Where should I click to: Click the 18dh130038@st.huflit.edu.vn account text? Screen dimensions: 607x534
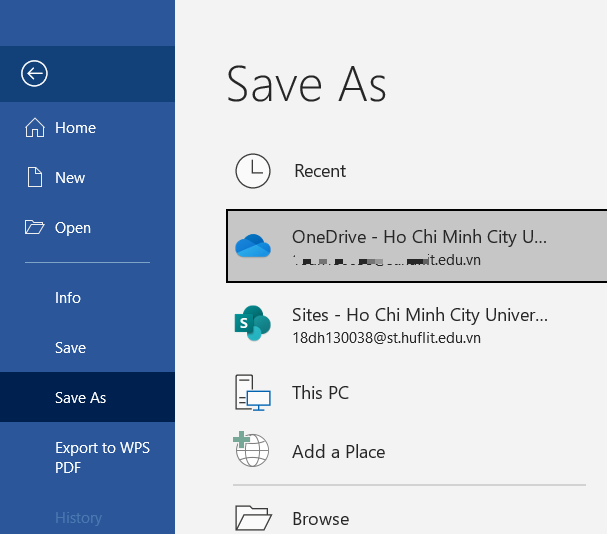click(x=386, y=338)
